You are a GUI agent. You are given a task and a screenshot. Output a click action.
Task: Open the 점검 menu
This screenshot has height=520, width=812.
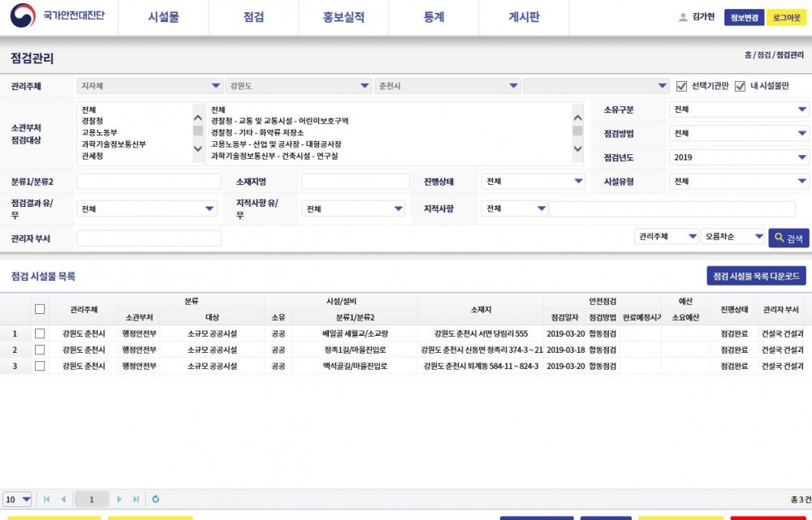(253, 17)
